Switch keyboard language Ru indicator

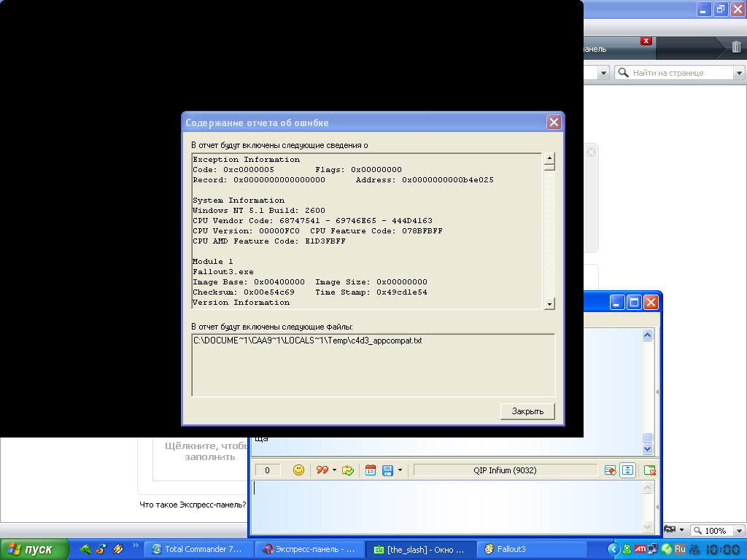pyautogui.click(x=680, y=550)
